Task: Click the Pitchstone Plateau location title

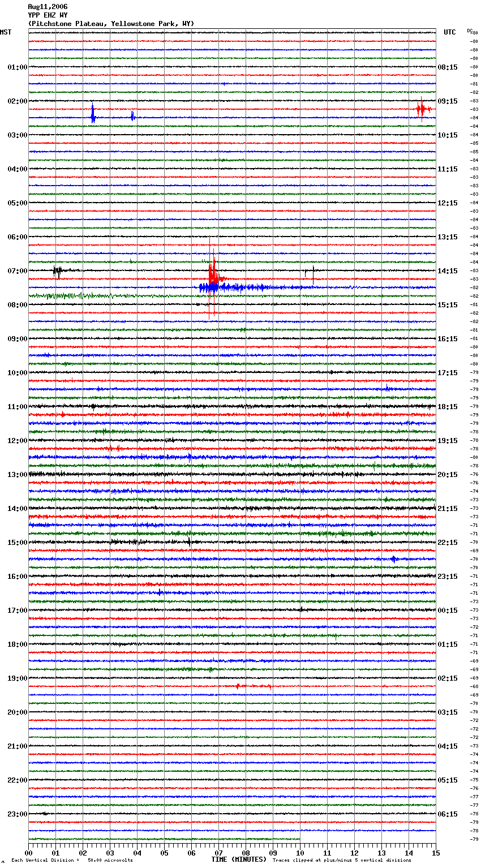Action: [x=111, y=24]
